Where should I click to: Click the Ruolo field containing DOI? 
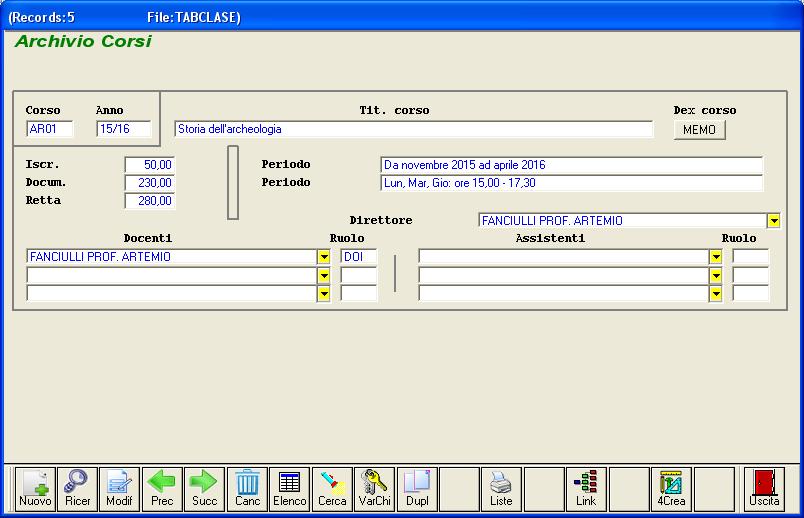click(358, 256)
